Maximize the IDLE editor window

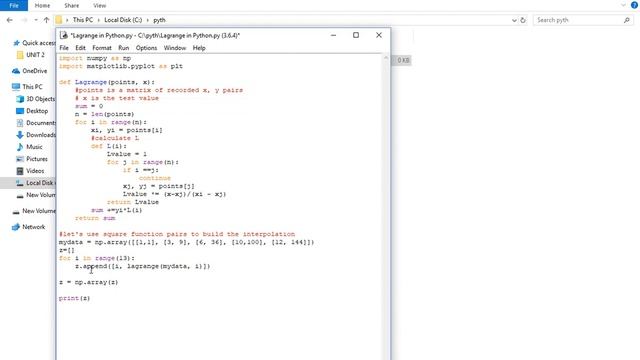(356, 35)
